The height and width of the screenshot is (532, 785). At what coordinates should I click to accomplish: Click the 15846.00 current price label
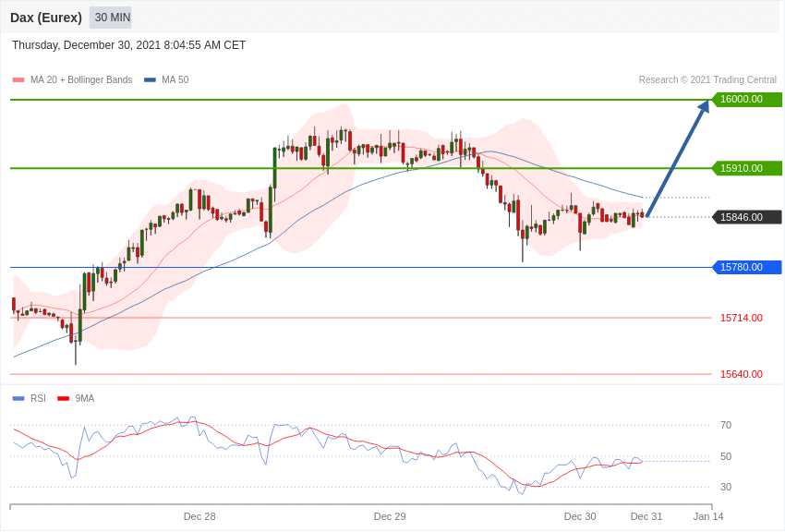point(746,217)
